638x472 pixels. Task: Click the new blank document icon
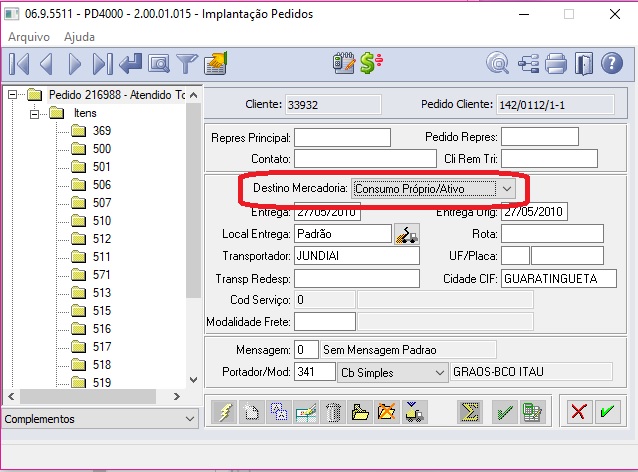[x=251, y=412]
